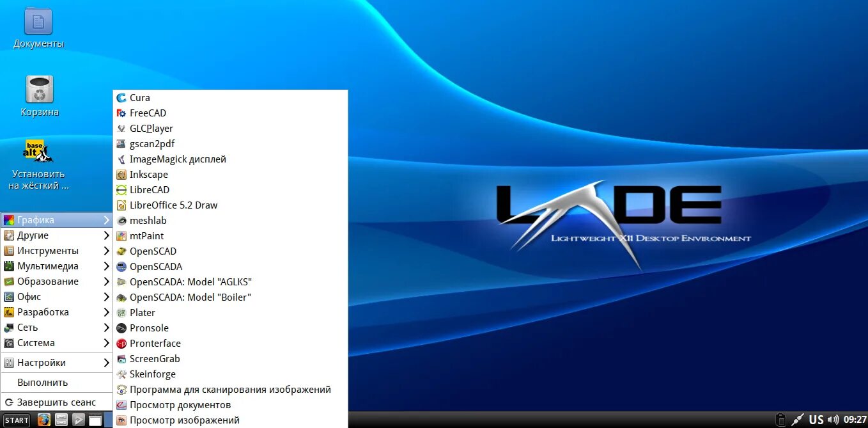The height and width of the screenshot is (428, 868).
Task: Expand the Инструменты submenu
Action: point(56,251)
